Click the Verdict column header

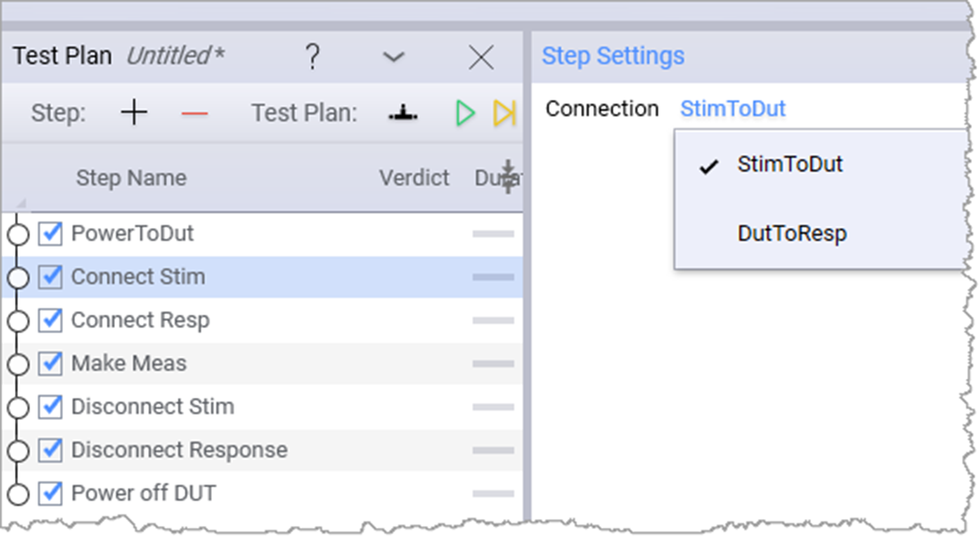tap(414, 178)
